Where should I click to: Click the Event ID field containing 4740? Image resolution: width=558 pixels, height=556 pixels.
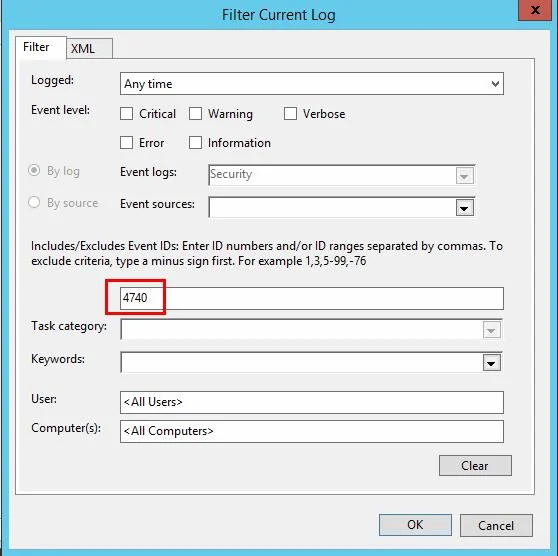tap(312, 298)
